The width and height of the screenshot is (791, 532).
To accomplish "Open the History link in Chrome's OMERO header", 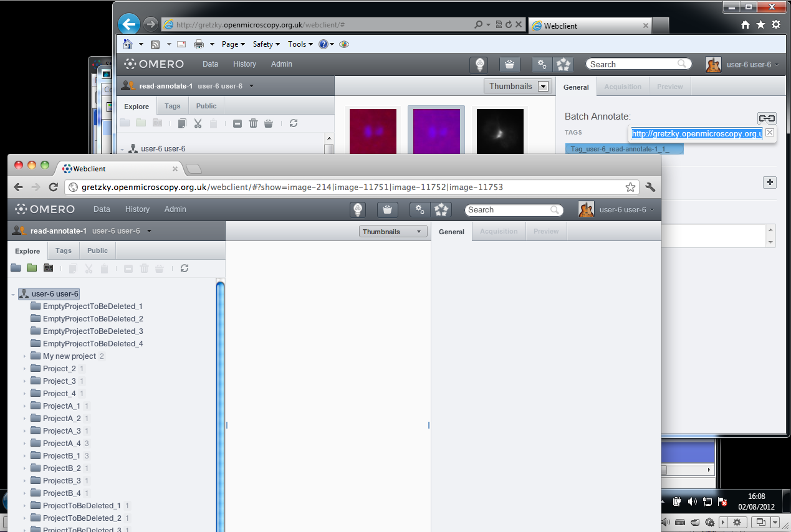I will point(137,209).
